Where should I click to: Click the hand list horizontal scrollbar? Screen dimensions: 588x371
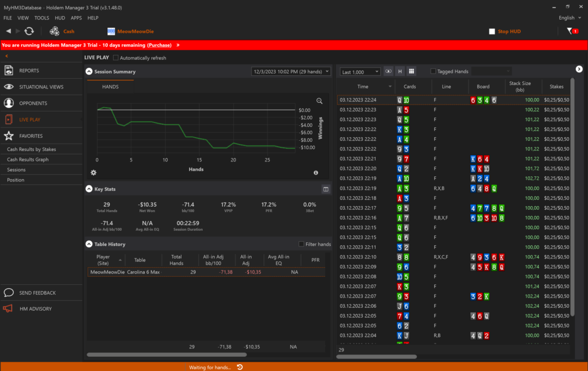376,357
